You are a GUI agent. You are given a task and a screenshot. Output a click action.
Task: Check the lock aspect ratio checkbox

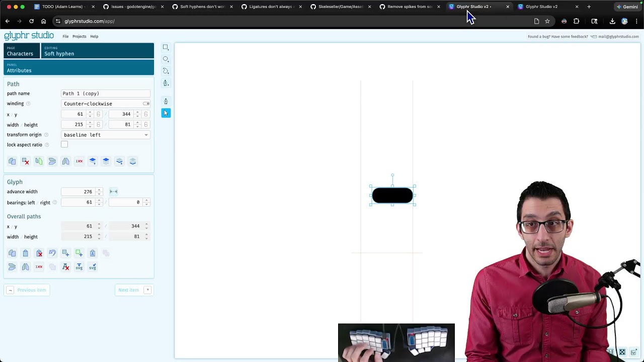[64, 145]
